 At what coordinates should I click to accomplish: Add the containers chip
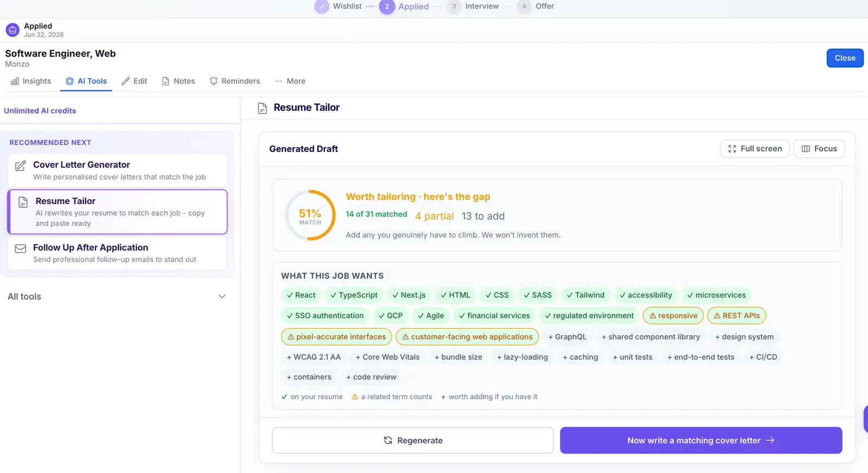pos(309,377)
